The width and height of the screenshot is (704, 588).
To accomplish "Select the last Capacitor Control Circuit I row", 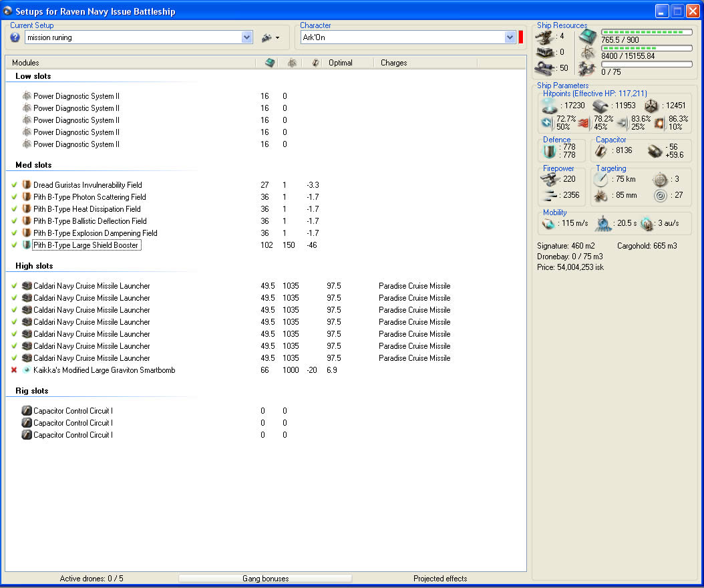I will tap(266, 435).
